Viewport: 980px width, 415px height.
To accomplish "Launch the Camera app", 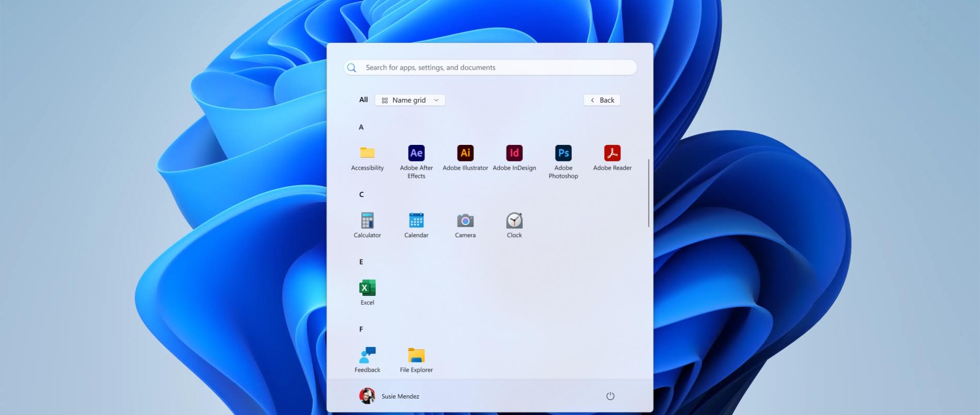I will 465,225.
